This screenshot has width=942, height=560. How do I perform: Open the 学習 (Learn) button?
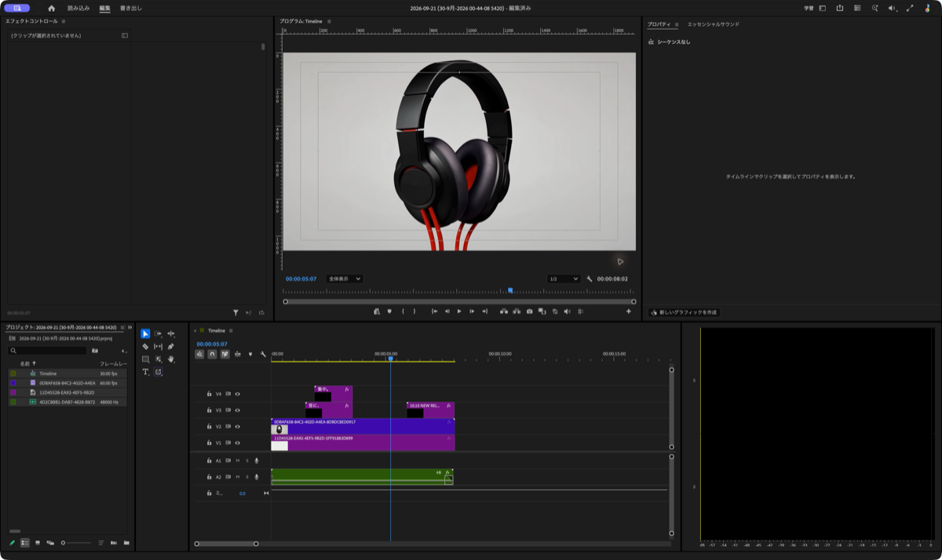[x=809, y=8]
